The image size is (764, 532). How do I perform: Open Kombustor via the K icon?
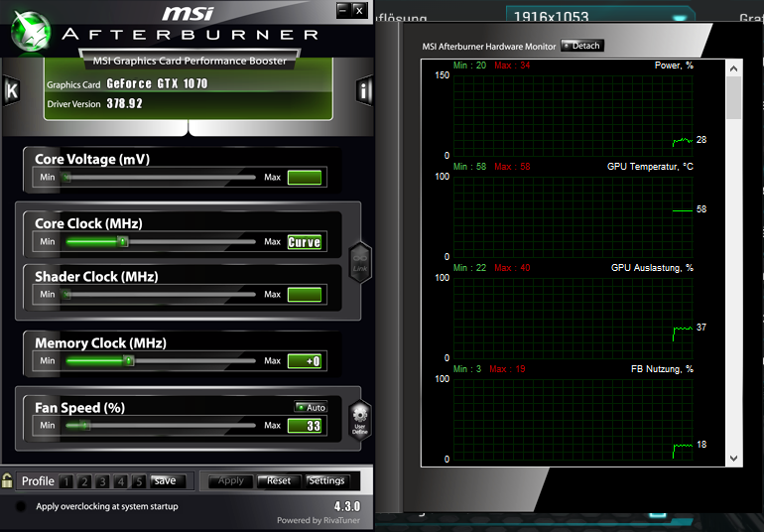[12, 90]
